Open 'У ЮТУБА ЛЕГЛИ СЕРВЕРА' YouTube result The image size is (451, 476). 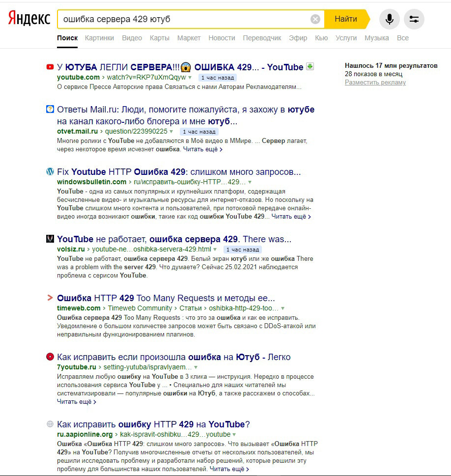pyautogui.click(x=180, y=67)
